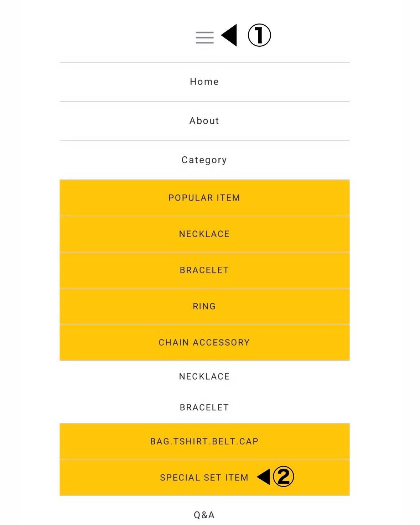
Task: Click the circled number 1 marker
Action: (x=259, y=35)
